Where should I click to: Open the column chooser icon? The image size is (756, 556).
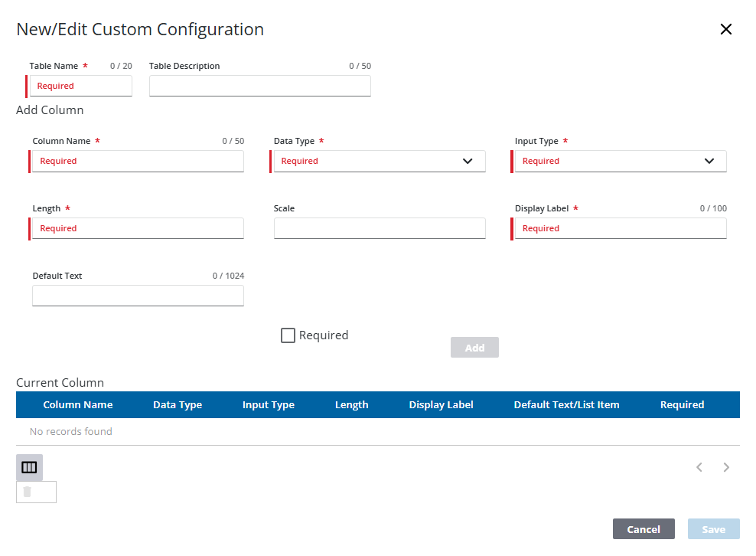tap(29, 467)
